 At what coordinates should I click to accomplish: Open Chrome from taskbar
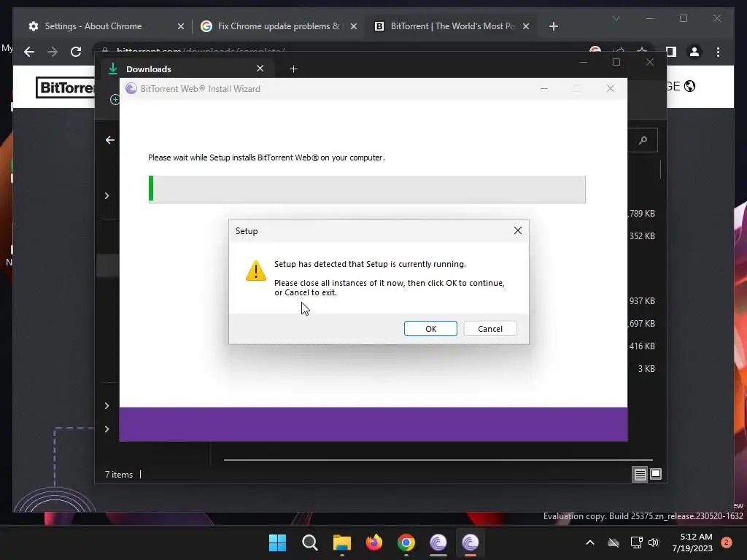(406, 542)
